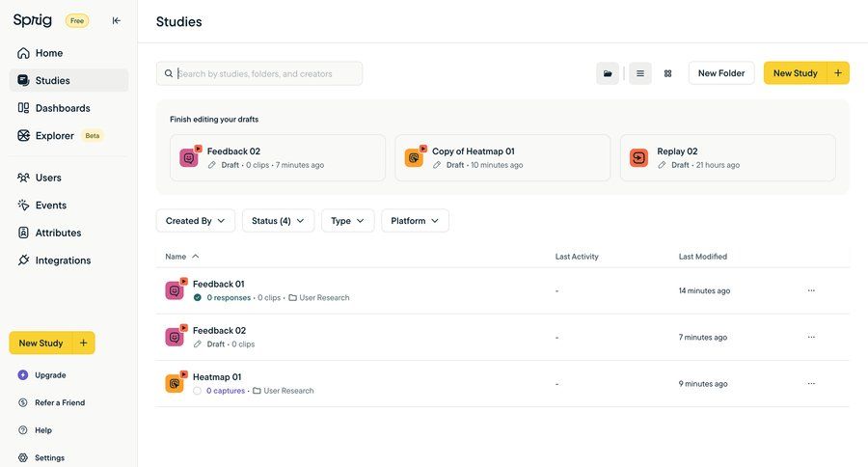Open the Platform filter dropdown
Image resolution: width=868 pixels, height=467 pixels.
[x=415, y=221]
